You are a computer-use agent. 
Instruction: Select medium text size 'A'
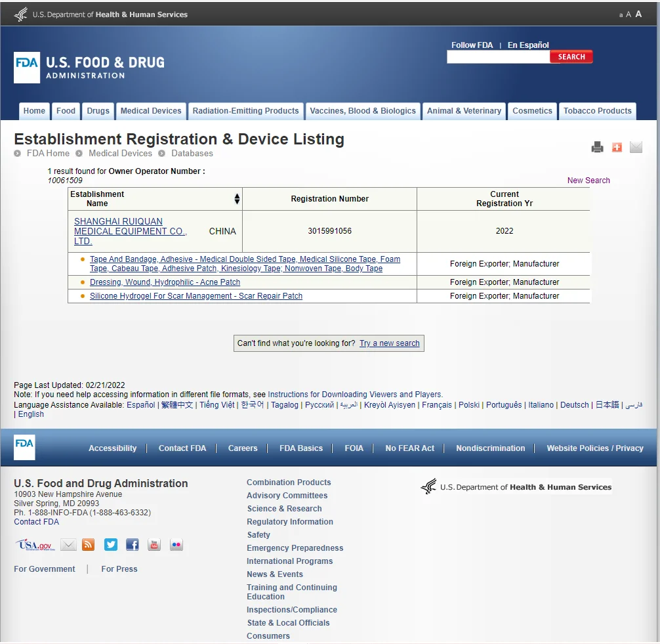pos(628,14)
